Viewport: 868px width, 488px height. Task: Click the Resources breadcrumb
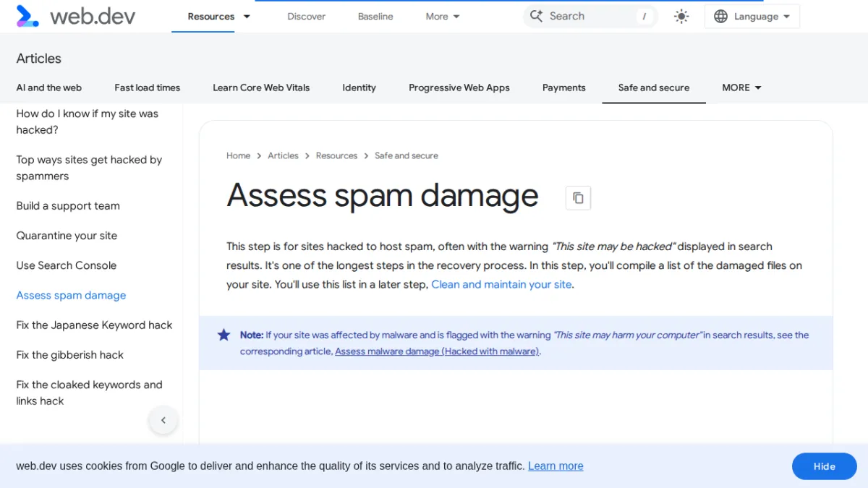point(336,155)
